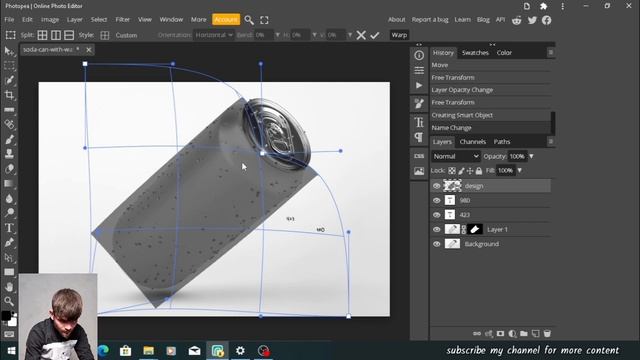Image resolution: width=640 pixels, height=360 pixels.
Task: Click the Opacity 100% field
Action: coord(517,156)
